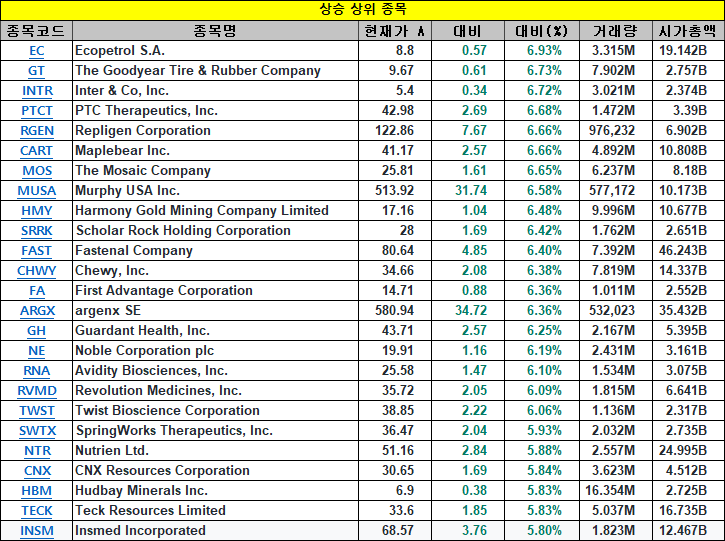The height and width of the screenshot is (541, 725).
Task: Select the Maplebear Inc. cell
Action: click(215, 151)
